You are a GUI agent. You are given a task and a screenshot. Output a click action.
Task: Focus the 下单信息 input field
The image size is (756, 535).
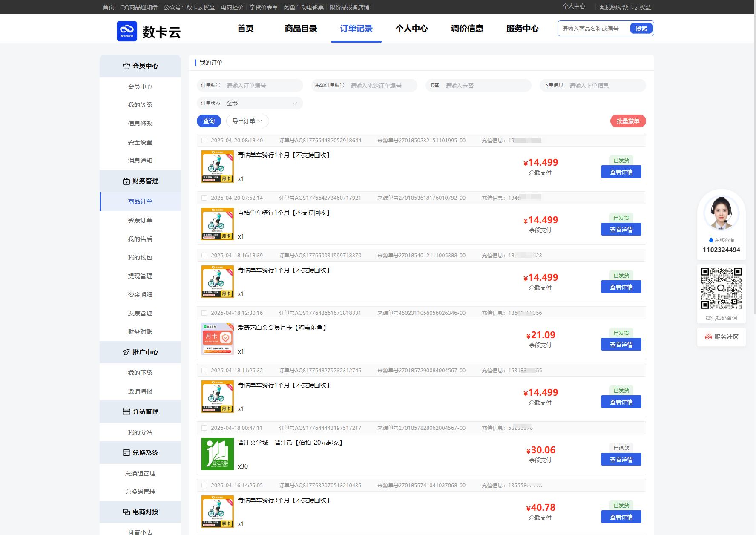[593, 86]
